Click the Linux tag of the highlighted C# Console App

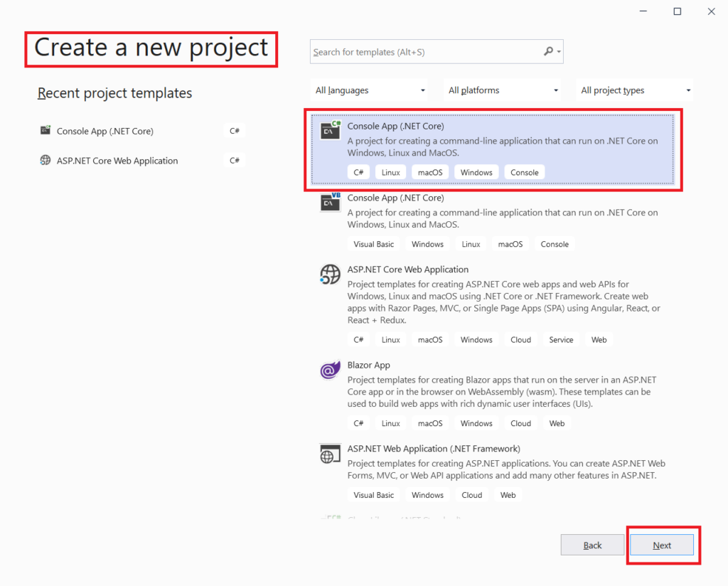pos(390,172)
